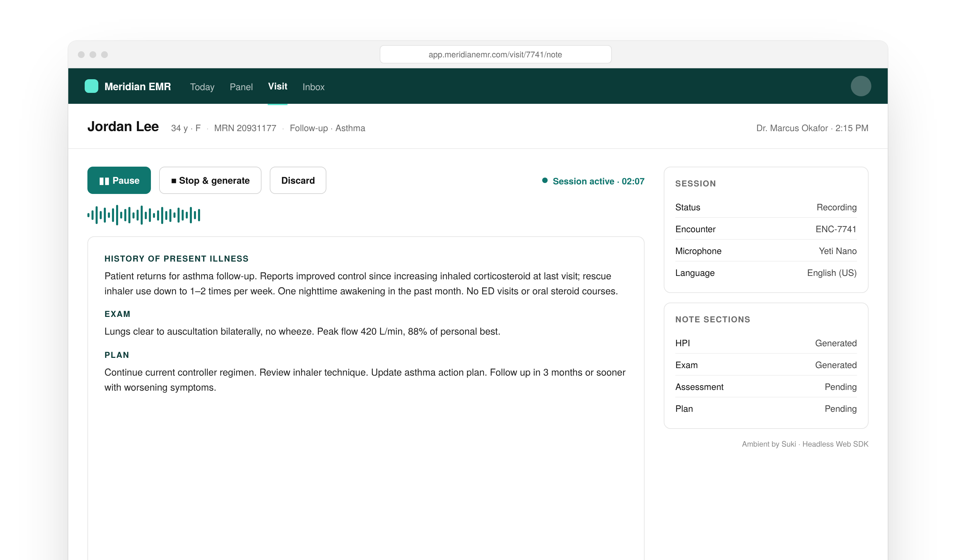
Task: Click microphone value Yeti Nano
Action: tap(838, 251)
